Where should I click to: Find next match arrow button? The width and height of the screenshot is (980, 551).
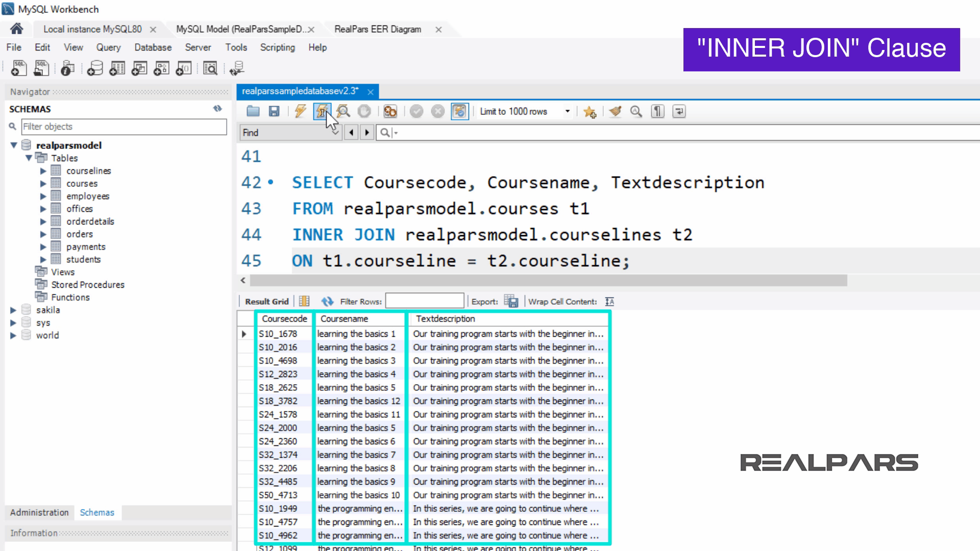pos(366,133)
